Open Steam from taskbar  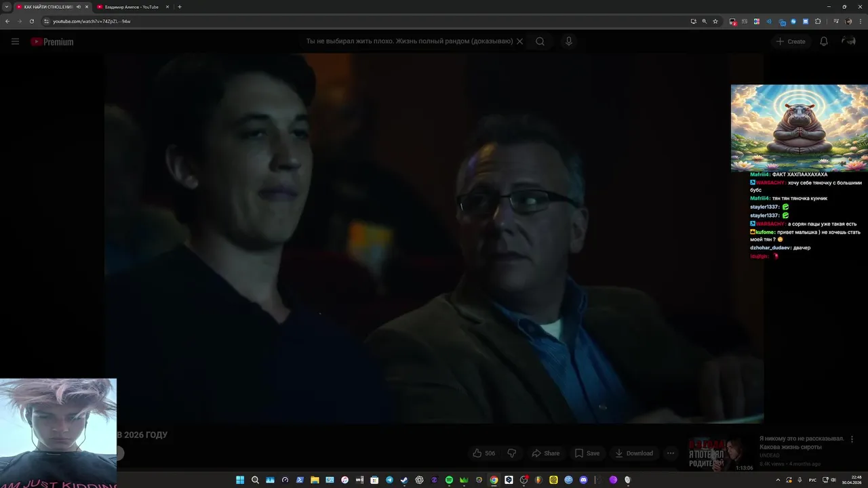(404, 480)
